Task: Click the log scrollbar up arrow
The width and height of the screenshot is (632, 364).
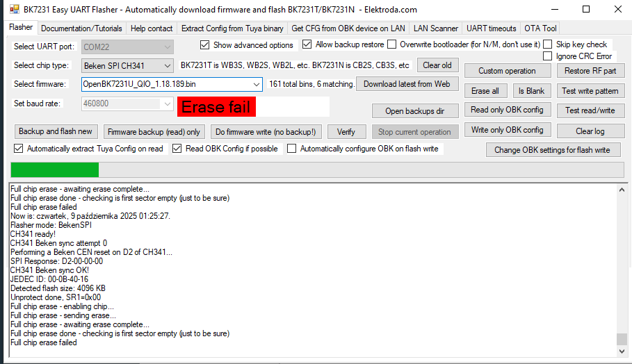Action: [x=622, y=190]
